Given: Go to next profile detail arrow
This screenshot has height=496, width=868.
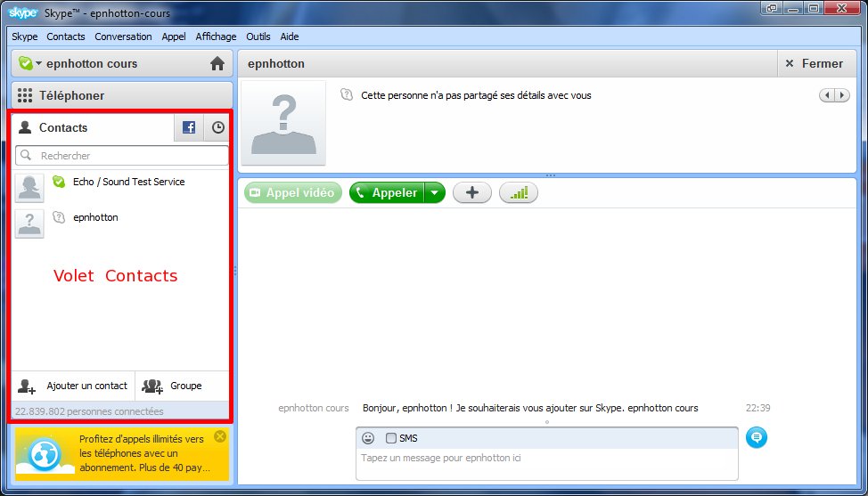Looking at the screenshot, I should pos(842,95).
